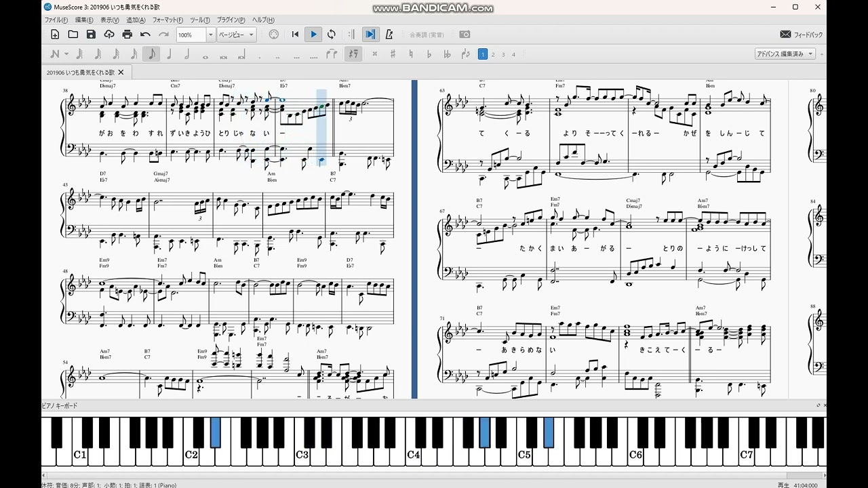Open the workspace selector dropdown

tap(785, 54)
